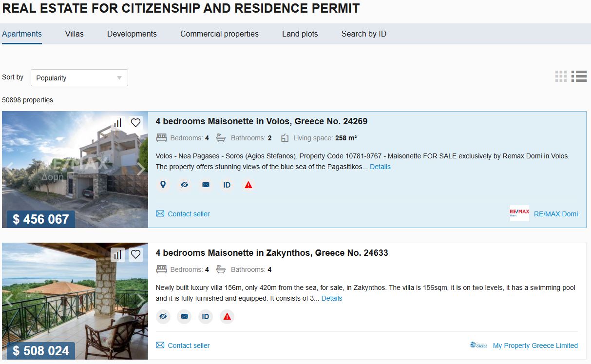
Task: Open Details link for Volos listing
Action: tap(380, 167)
